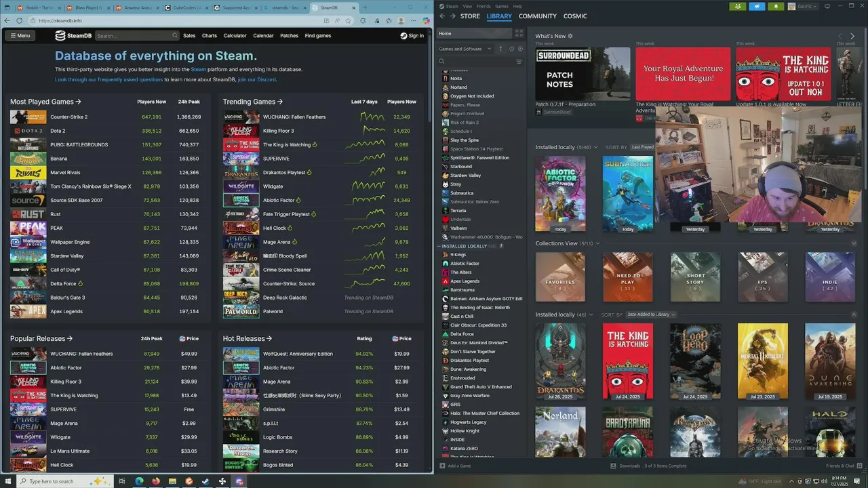Open the Steam Friends menu
Screen dimensions: 868x488
(484, 6)
